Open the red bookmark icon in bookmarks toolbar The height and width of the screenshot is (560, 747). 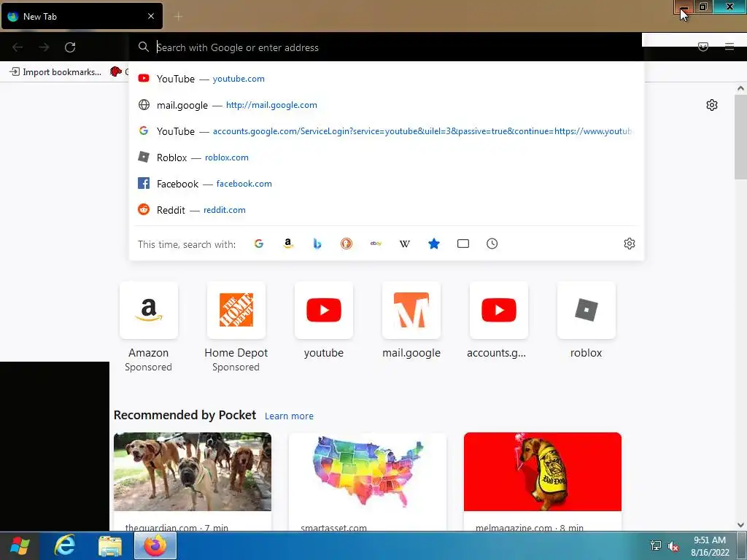116,71
